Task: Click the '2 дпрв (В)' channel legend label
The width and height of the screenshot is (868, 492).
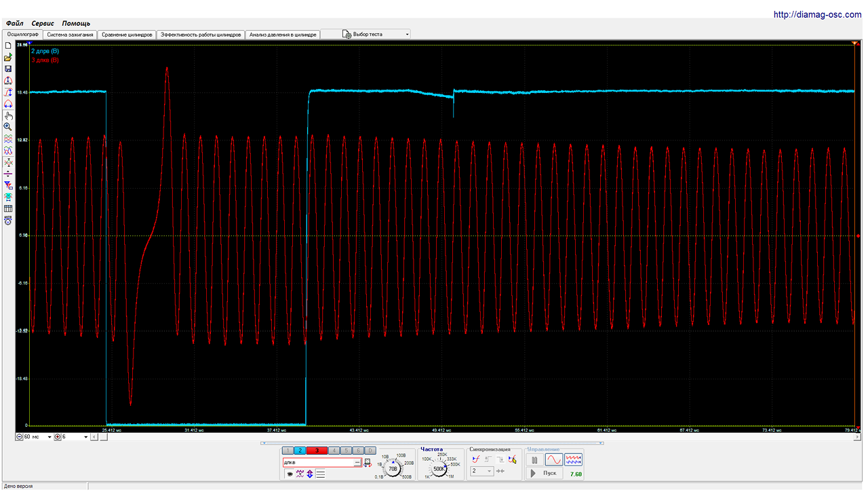Action: (45, 51)
